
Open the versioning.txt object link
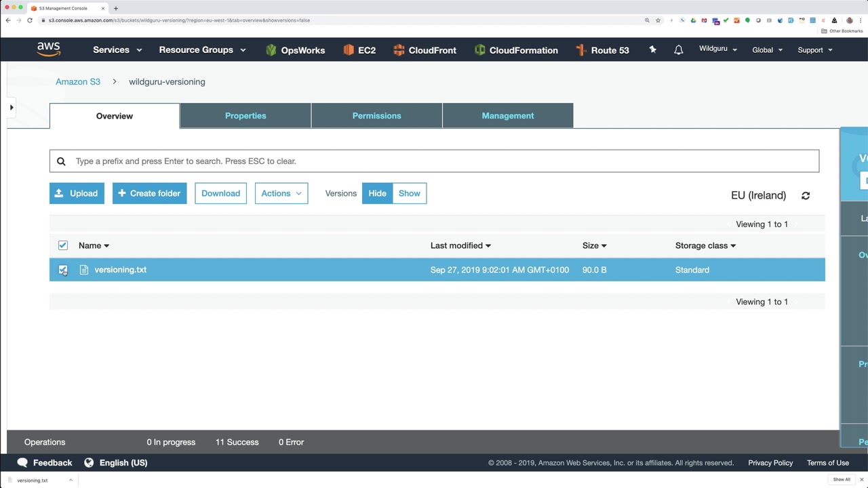pos(121,270)
